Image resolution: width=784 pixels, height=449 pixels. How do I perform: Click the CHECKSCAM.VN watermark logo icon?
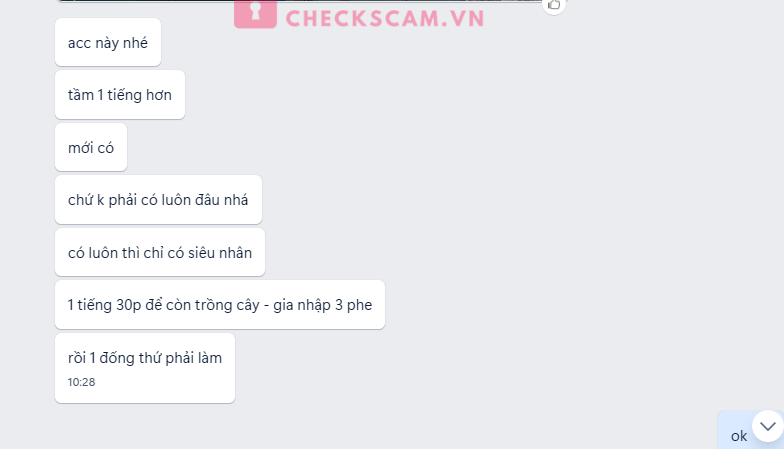[255, 14]
